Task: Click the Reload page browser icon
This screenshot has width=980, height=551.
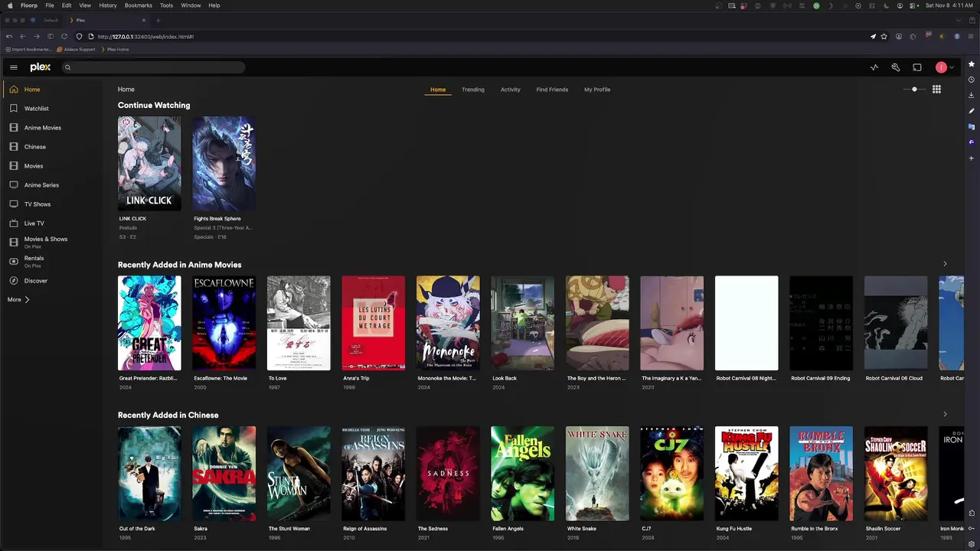Action: pos(64,36)
